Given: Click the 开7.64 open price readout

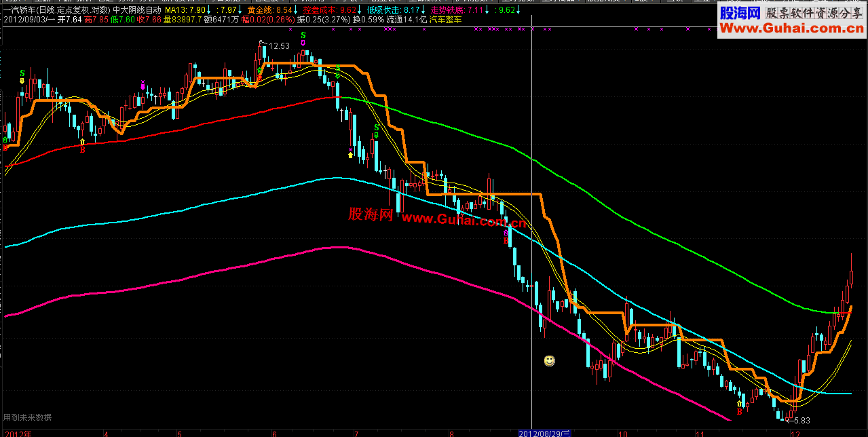Looking at the screenshot, I should (x=69, y=20).
